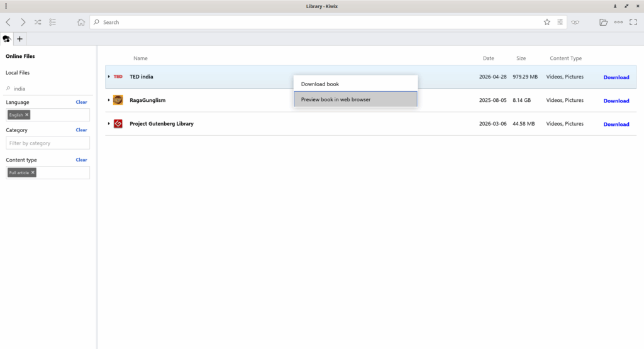Screen dimensions: 644x349
Task: Go to the home page icon
Action: (x=81, y=22)
